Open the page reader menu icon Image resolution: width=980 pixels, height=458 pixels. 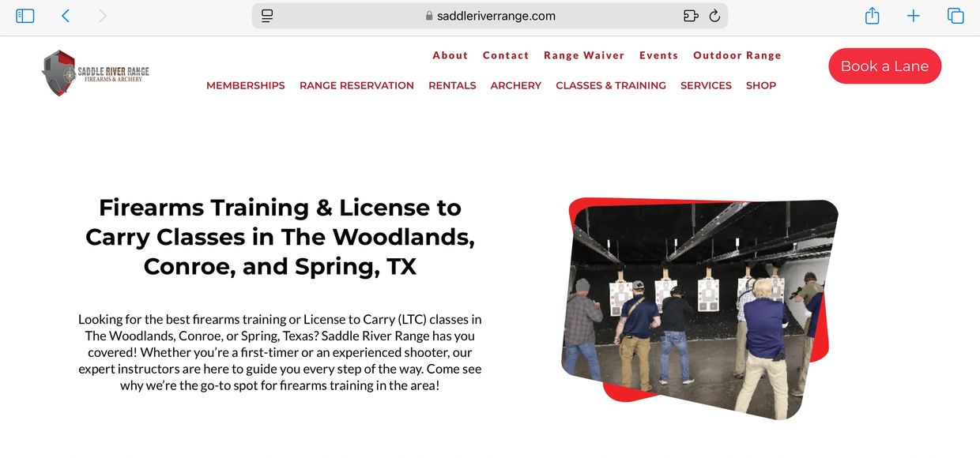pyautogui.click(x=267, y=16)
